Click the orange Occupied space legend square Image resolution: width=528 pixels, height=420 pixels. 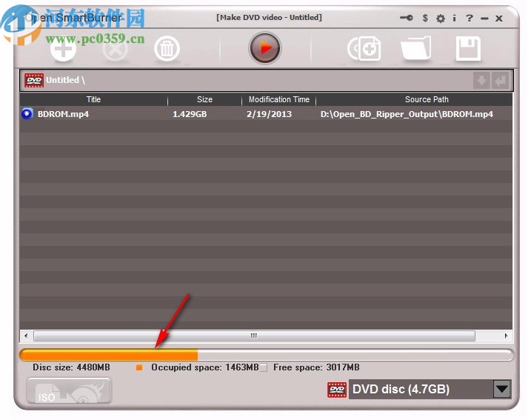click(139, 368)
